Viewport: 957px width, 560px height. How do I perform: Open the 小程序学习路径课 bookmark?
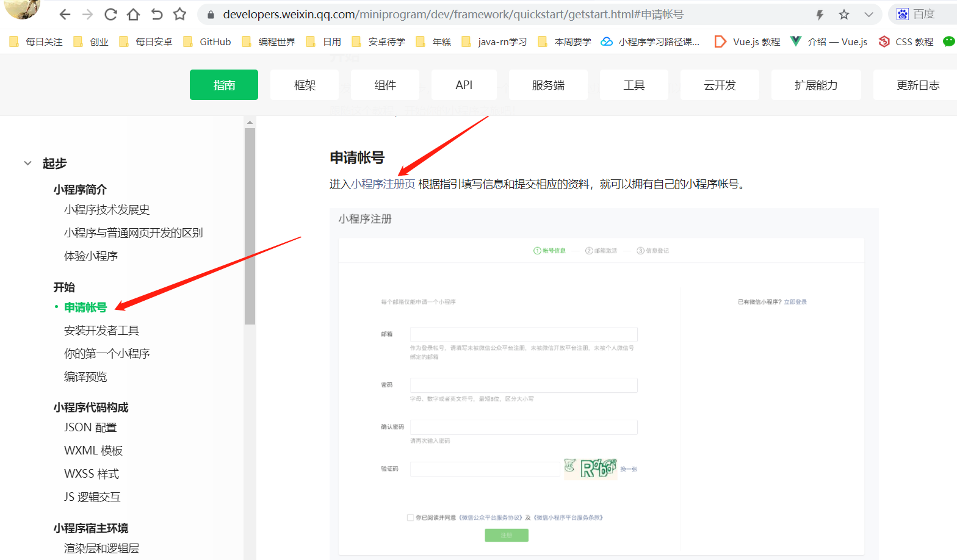coord(651,41)
